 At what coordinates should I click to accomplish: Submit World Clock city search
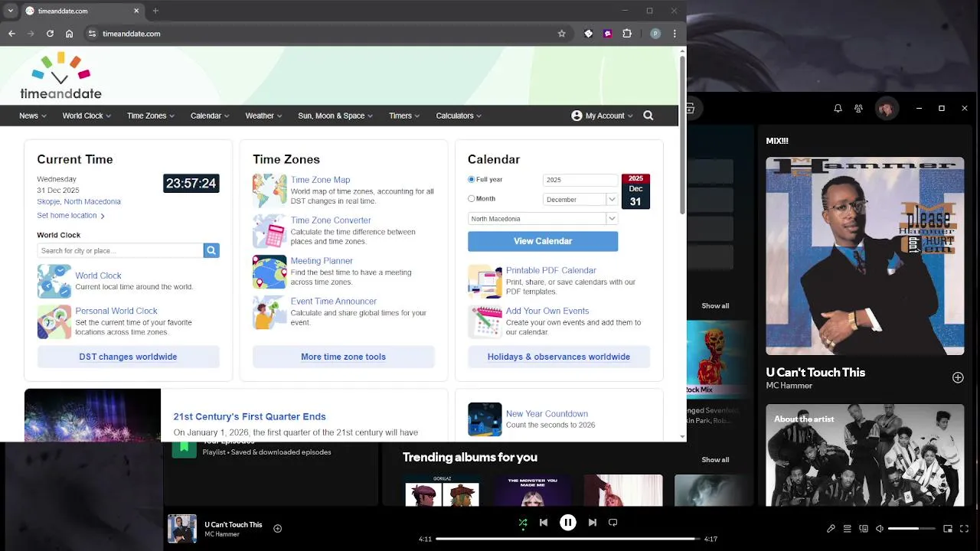coord(211,250)
